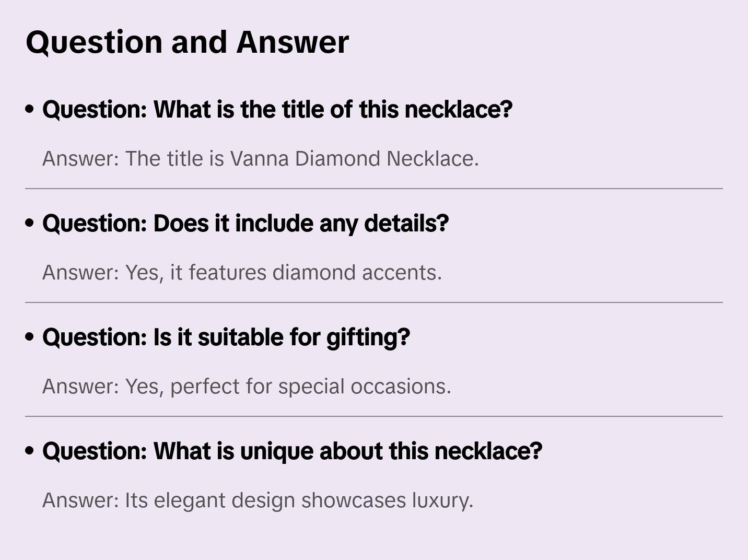Expand the question about the necklace title
This screenshot has height=560, width=748.
tap(277, 110)
